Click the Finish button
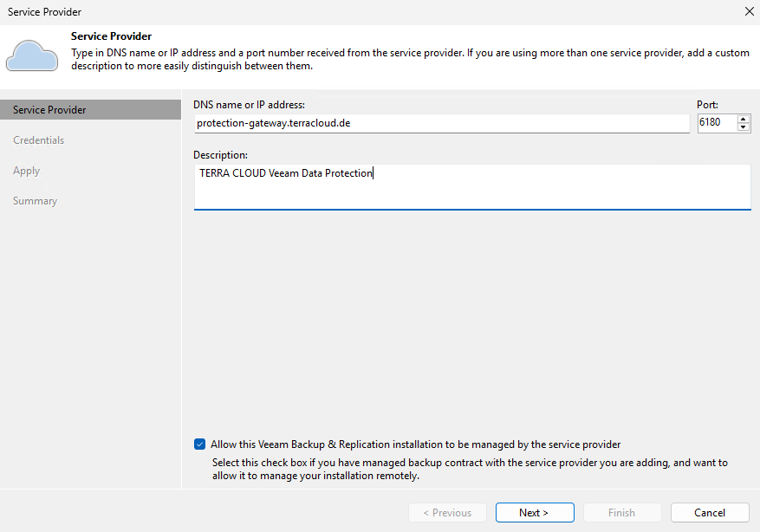760x532 pixels. (x=621, y=513)
